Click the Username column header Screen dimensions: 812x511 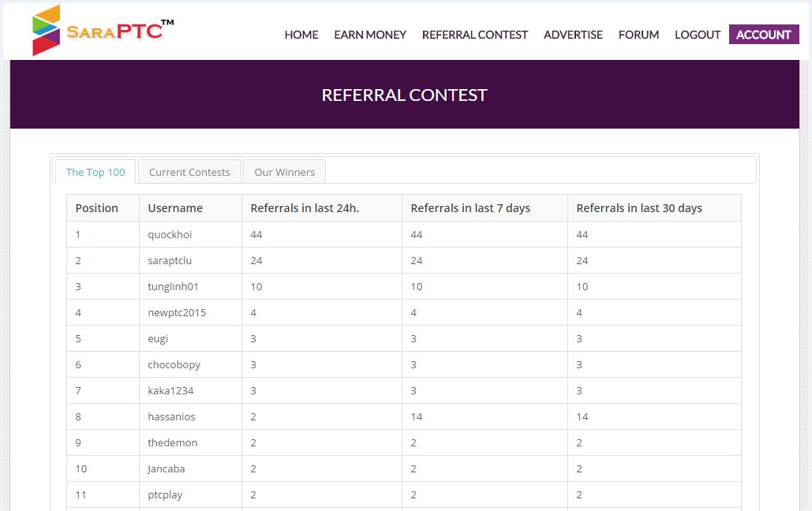tap(175, 208)
